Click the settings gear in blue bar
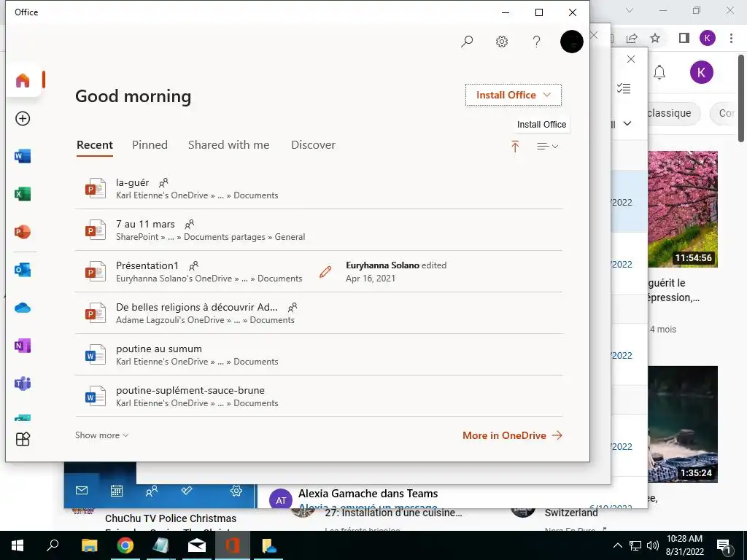 tap(236, 491)
